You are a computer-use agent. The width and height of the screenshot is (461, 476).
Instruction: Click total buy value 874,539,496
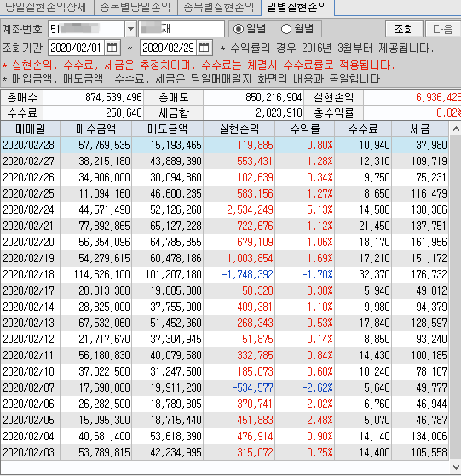113,97
